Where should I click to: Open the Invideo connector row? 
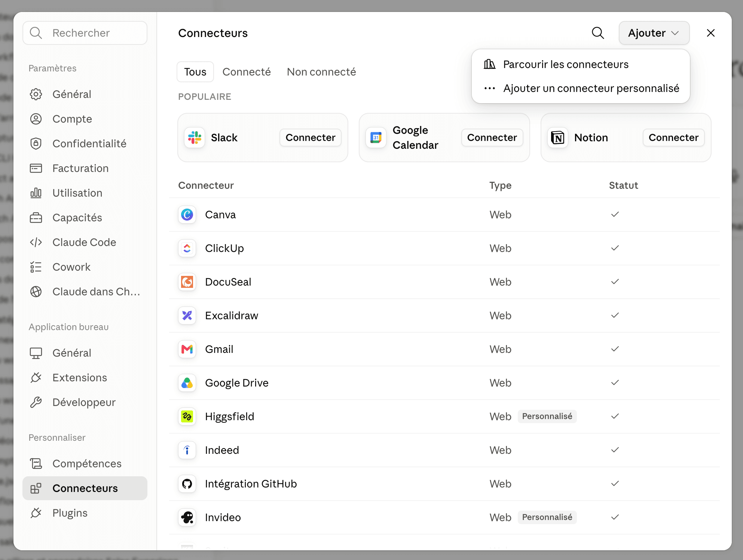pos(444,517)
